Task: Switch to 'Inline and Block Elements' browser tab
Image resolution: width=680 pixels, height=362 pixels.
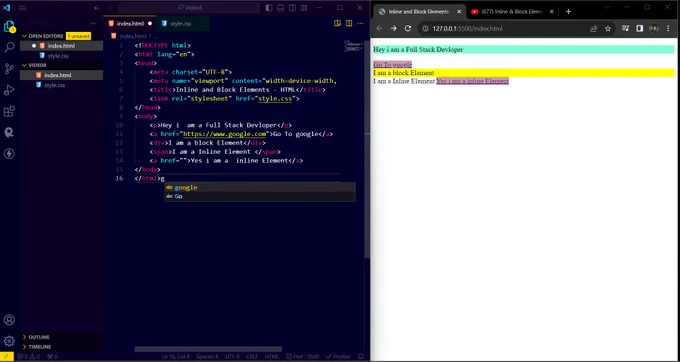Action: coord(420,12)
